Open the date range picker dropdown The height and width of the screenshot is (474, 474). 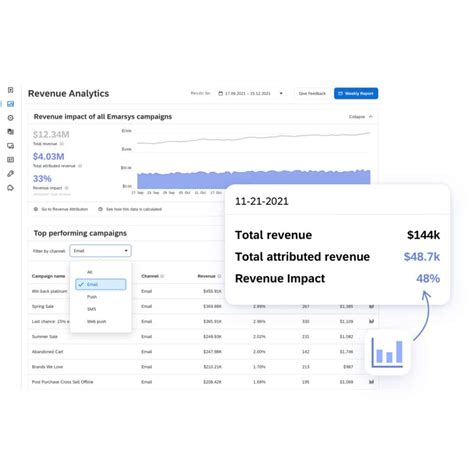tap(250, 93)
